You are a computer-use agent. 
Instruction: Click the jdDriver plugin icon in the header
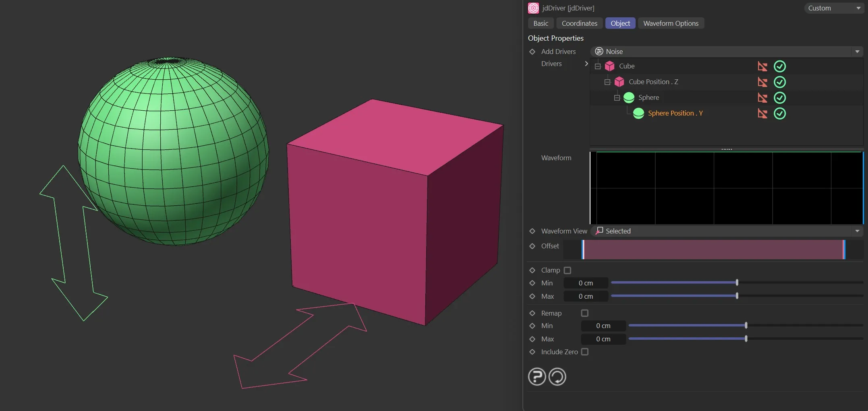pyautogui.click(x=533, y=8)
